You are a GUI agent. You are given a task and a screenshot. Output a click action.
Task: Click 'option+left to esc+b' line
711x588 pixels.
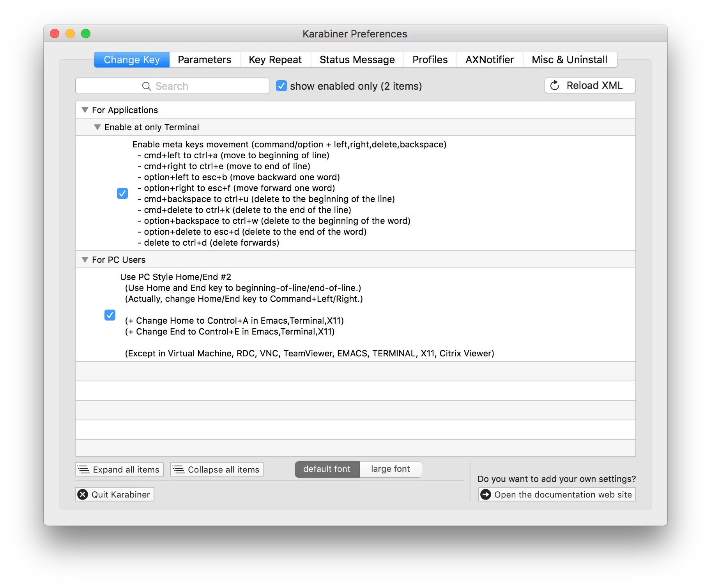[239, 177]
